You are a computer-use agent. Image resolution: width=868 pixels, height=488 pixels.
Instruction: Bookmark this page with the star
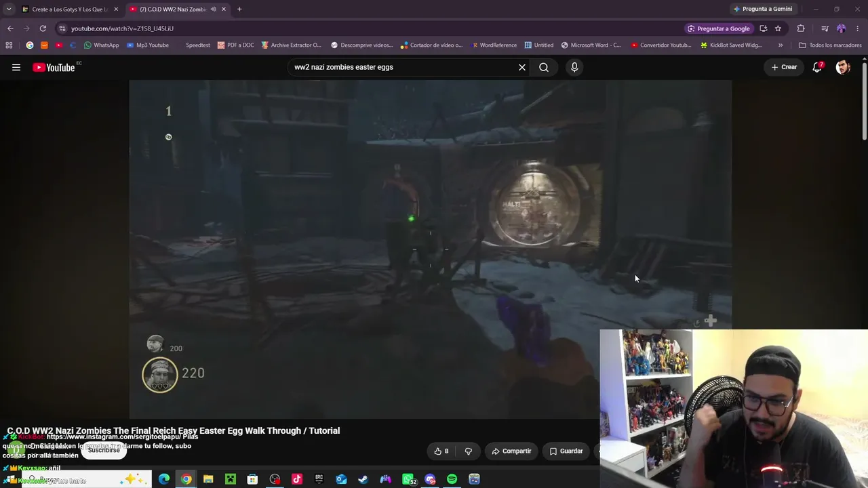(x=778, y=28)
